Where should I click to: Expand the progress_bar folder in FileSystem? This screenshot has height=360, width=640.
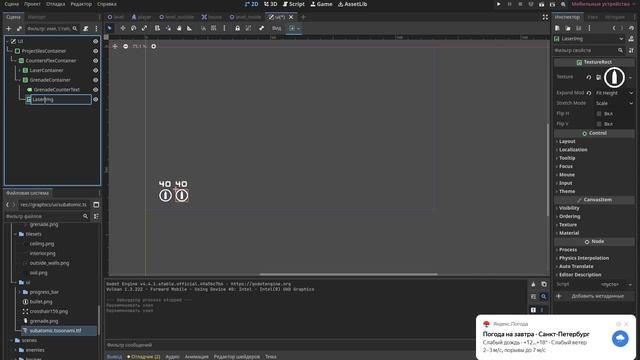point(19,292)
